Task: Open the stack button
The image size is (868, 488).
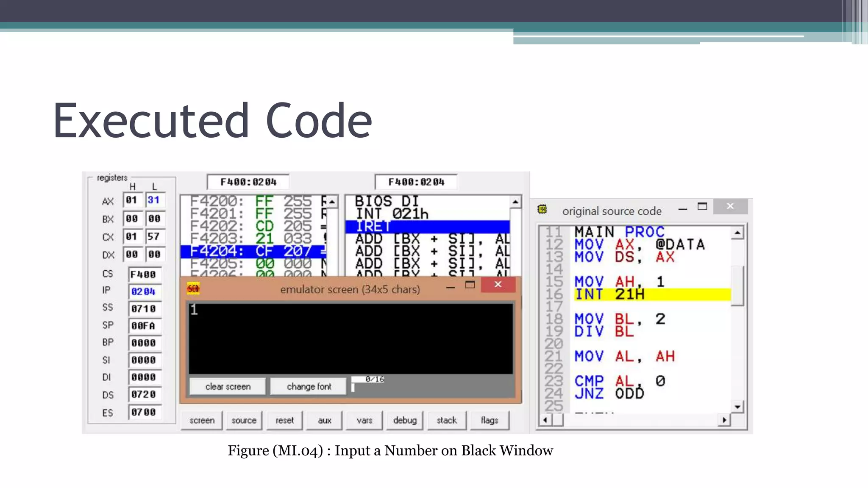Action: pyautogui.click(x=447, y=420)
